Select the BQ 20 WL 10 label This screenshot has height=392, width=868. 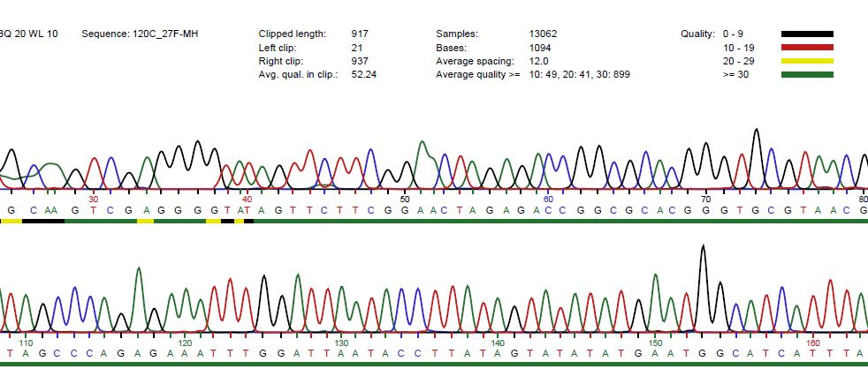pyautogui.click(x=29, y=34)
